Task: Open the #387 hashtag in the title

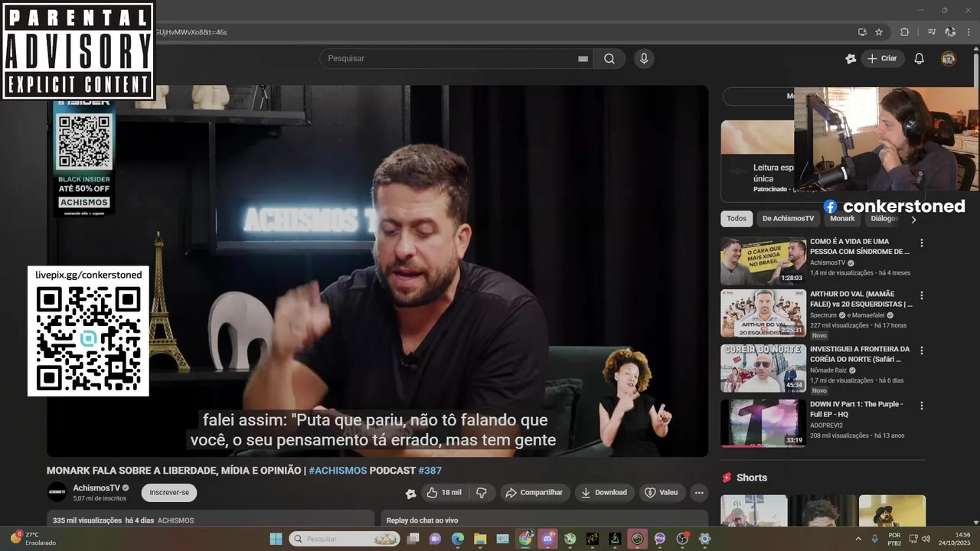Action: tap(430, 471)
